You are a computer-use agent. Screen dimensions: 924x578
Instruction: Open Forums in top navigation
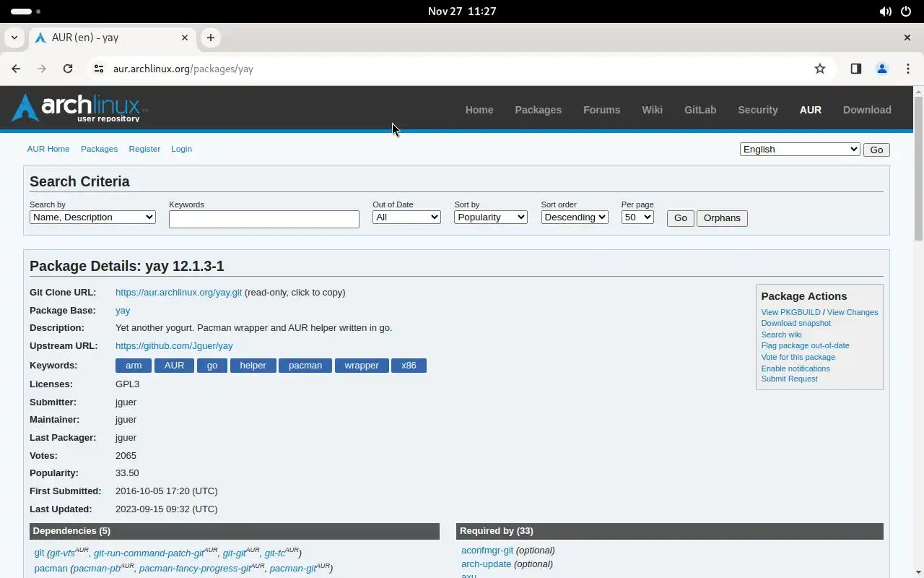click(x=601, y=110)
